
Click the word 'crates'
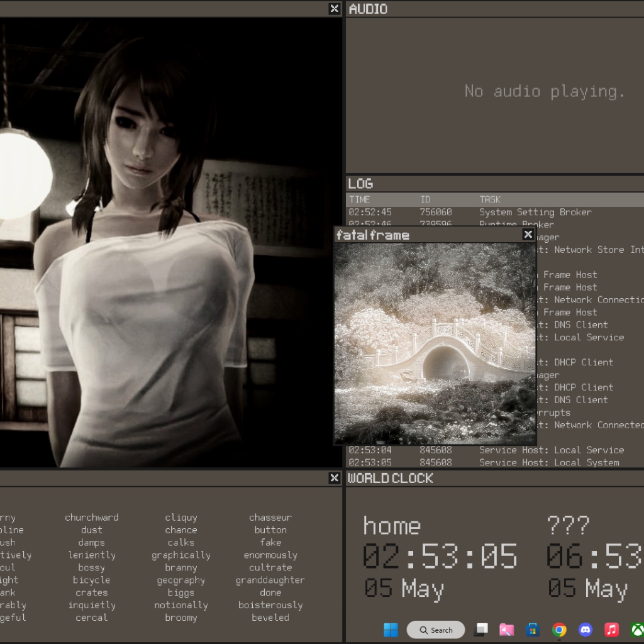[92, 592]
